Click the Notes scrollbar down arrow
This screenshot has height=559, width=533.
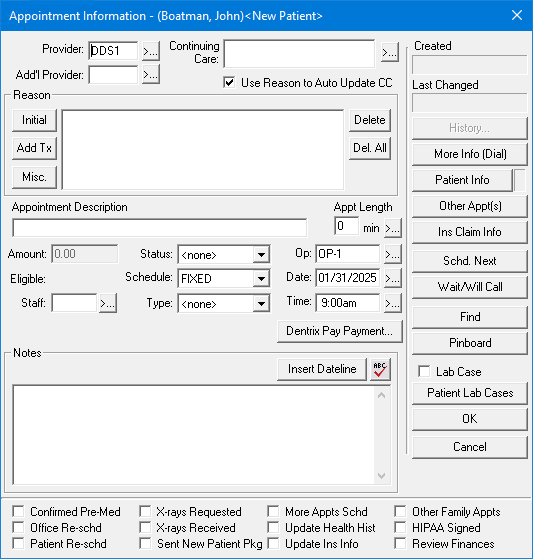[x=381, y=476]
